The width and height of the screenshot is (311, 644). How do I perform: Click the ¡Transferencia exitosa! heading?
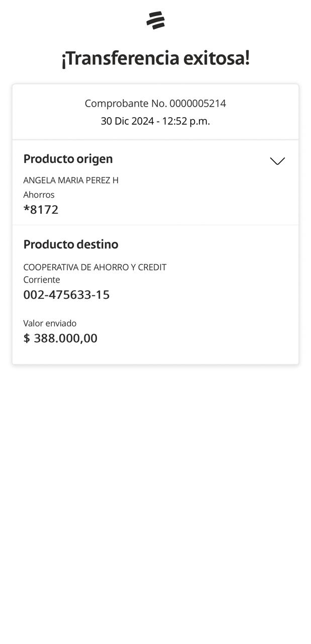[x=155, y=58]
